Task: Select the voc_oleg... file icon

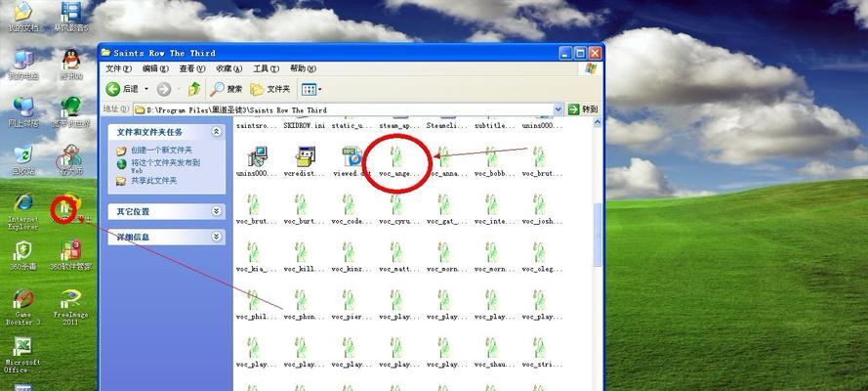Action: pos(539,252)
